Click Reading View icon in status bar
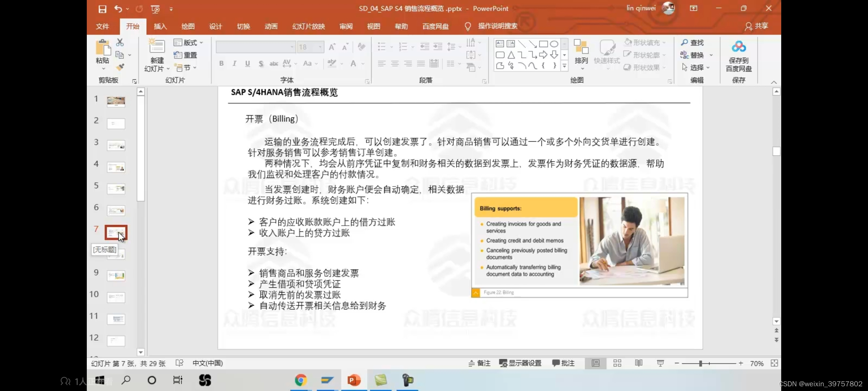Viewport: 868px width, 391px height. pos(639,363)
